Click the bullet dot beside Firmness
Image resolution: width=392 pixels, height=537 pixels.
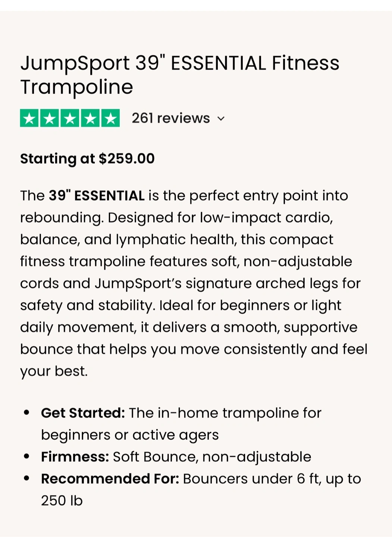tap(26, 456)
